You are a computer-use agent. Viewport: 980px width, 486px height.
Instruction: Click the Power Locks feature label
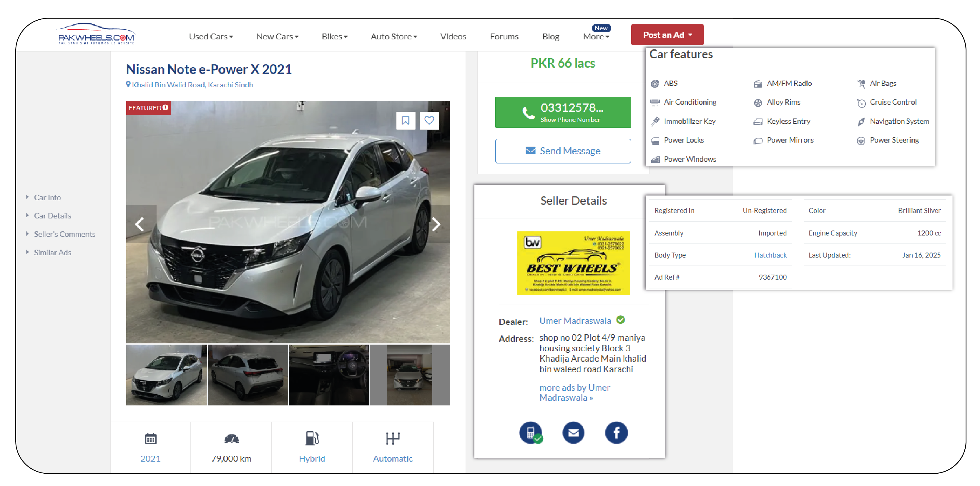pos(684,140)
